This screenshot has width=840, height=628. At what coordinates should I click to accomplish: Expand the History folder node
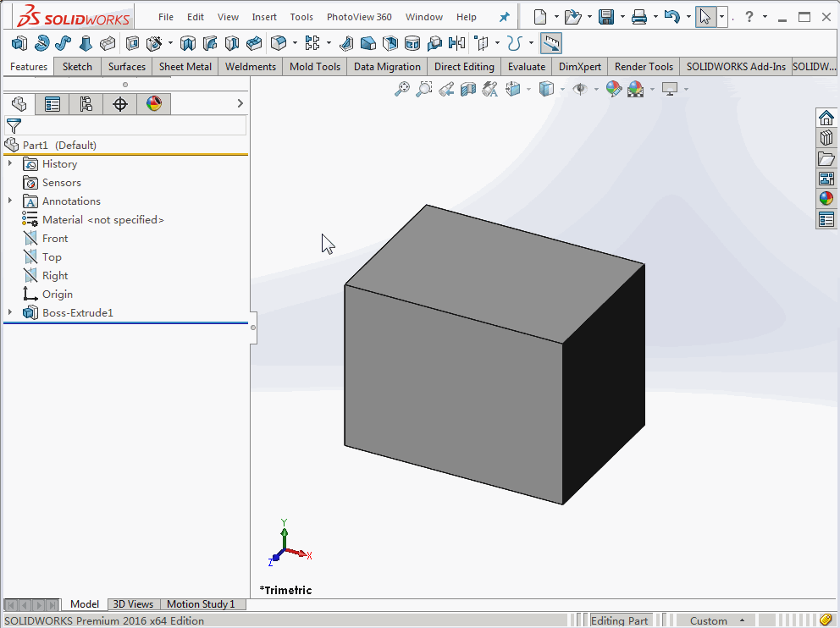coord(9,163)
